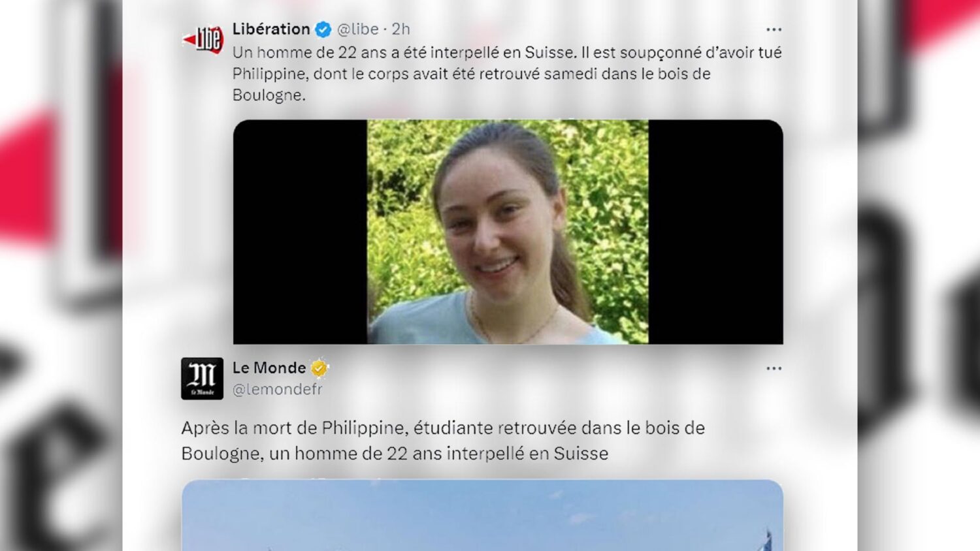980x551 pixels.
Task: Open Le Monde's black profile avatar
Action: (x=202, y=378)
